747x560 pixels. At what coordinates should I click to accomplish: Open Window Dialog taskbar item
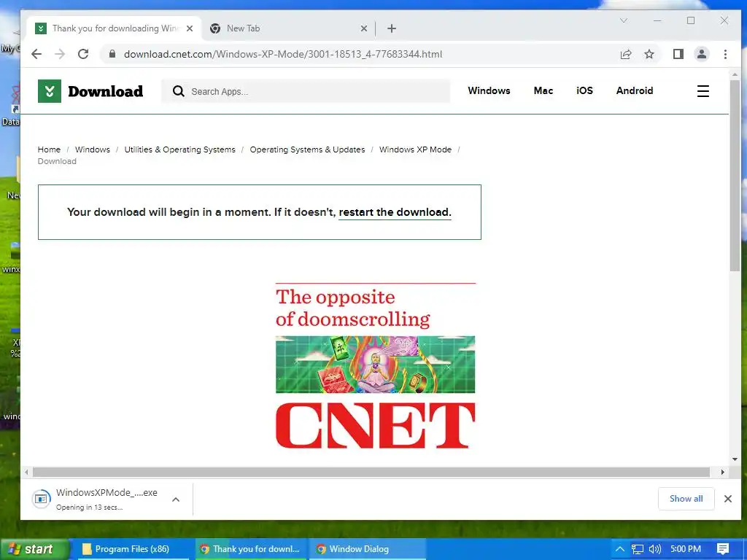(368, 549)
